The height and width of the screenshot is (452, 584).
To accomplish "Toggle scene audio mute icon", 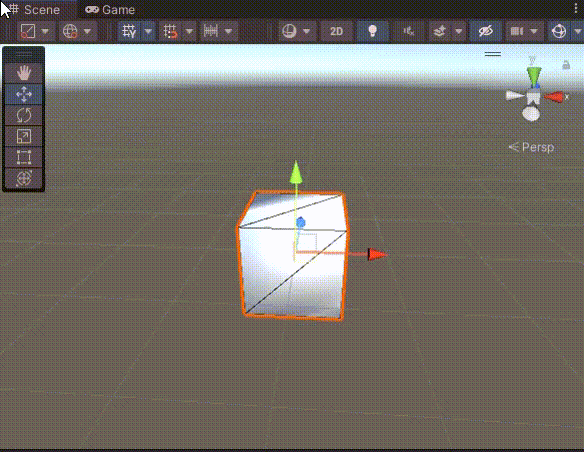I will pos(409,31).
